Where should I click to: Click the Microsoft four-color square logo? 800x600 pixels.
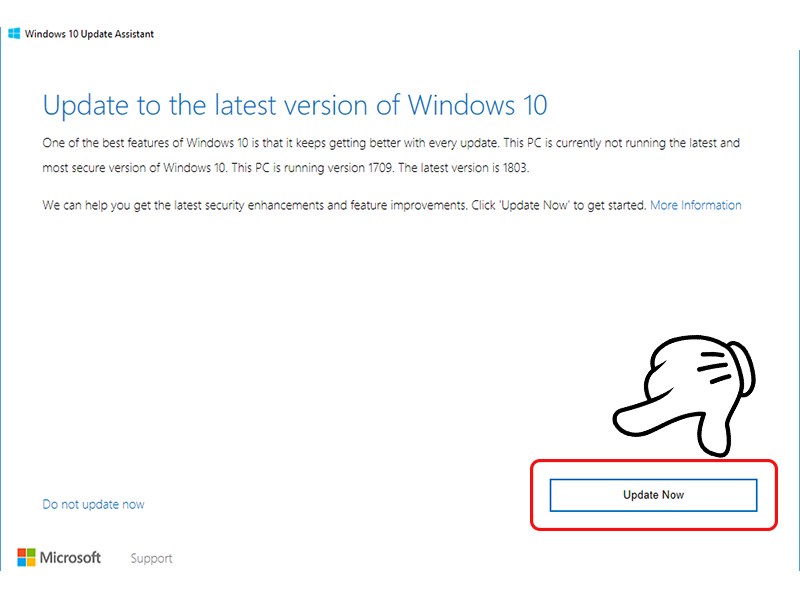pyautogui.click(x=26, y=558)
